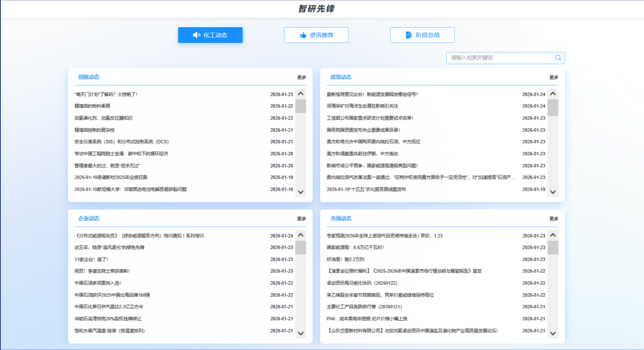
Task: Open article "十五五"农化服务路线图发布
Action: pos(366,189)
